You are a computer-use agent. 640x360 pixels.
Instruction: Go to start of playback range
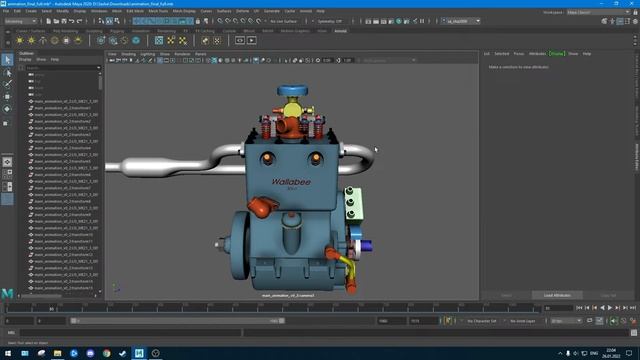(579, 308)
